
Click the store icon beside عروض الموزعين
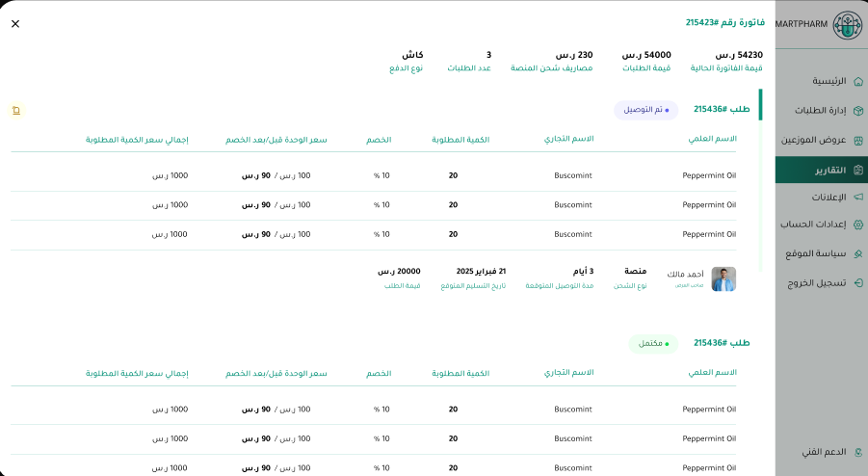857,140
